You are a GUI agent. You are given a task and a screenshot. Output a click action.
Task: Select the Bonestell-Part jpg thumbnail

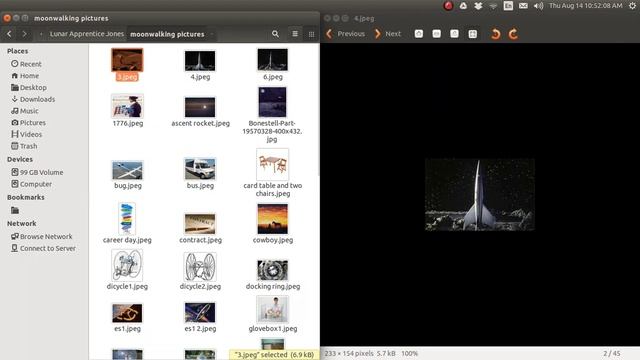pos(273,102)
